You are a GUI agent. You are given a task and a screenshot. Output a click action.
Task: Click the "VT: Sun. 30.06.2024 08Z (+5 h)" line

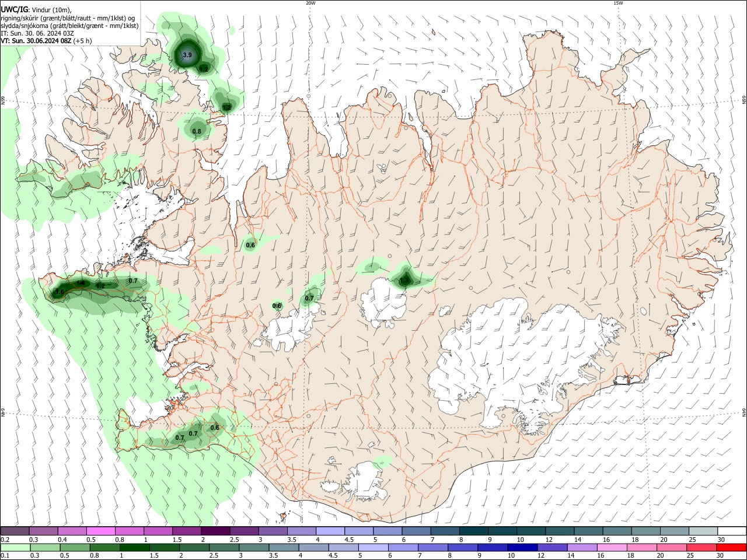click(x=46, y=41)
